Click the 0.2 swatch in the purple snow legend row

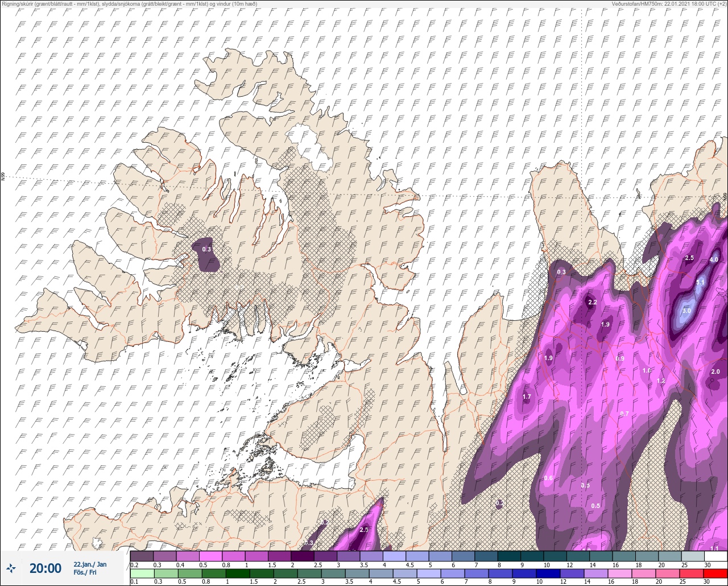(x=142, y=556)
